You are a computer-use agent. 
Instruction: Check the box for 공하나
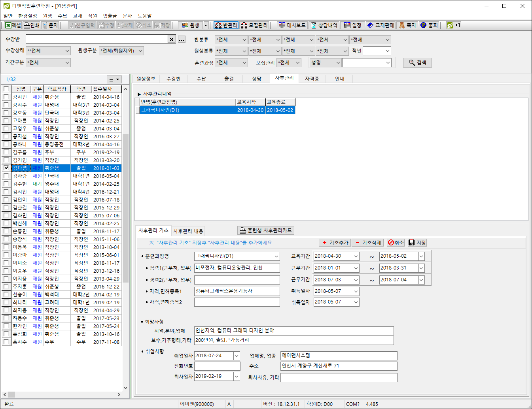(x=6, y=144)
